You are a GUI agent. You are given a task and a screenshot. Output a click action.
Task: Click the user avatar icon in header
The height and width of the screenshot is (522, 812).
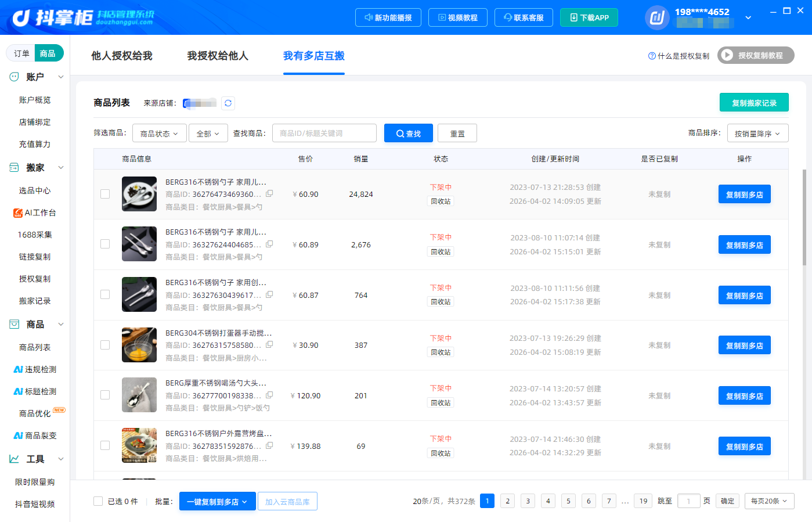click(x=657, y=17)
